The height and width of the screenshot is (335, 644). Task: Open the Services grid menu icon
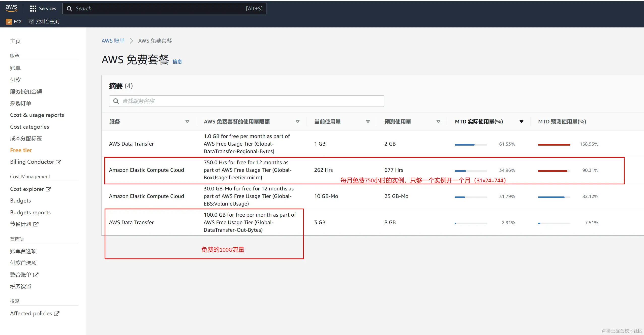pos(33,9)
